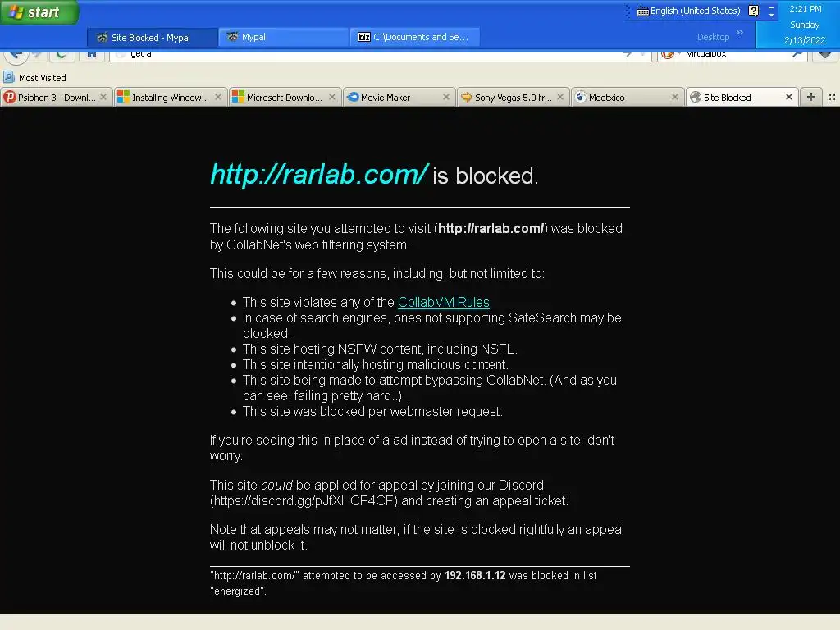This screenshot has width=840, height=630.
Task: Expand the Desktop toolbar chevron
Action: (x=740, y=33)
